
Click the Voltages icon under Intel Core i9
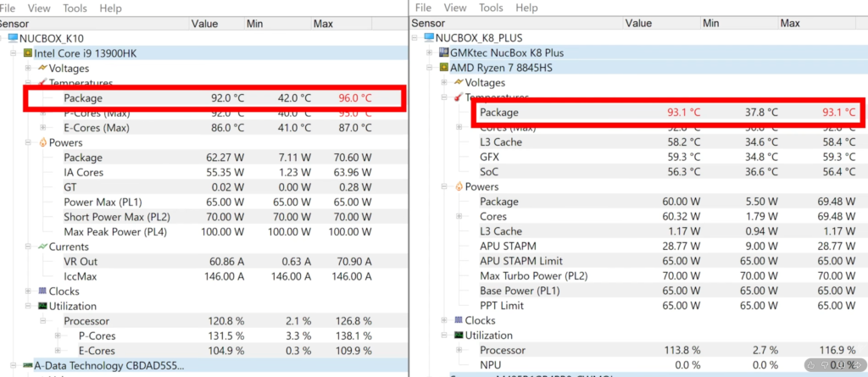click(42, 69)
